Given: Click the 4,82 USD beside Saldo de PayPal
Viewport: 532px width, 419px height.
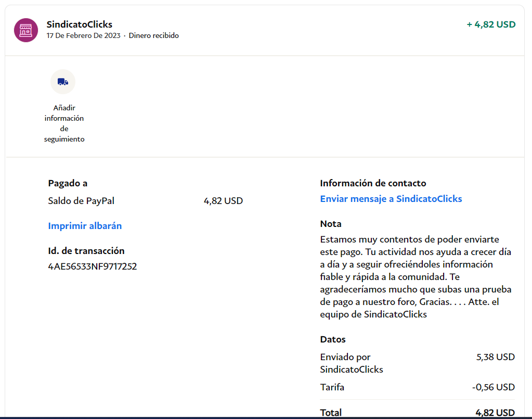Looking at the screenshot, I should (223, 201).
